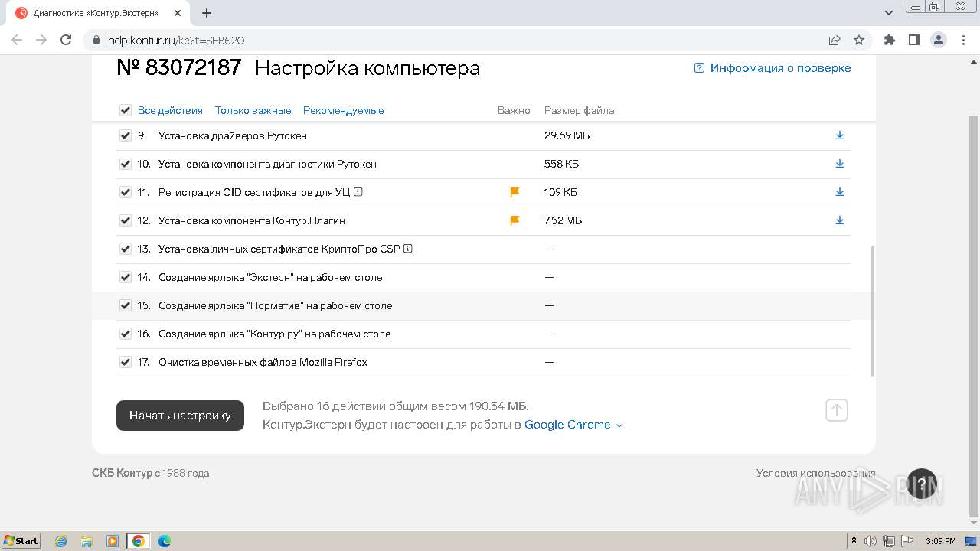Close the Контур.Экстерн diagnostics tab
The width and height of the screenshot is (980, 551).
(x=178, y=13)
